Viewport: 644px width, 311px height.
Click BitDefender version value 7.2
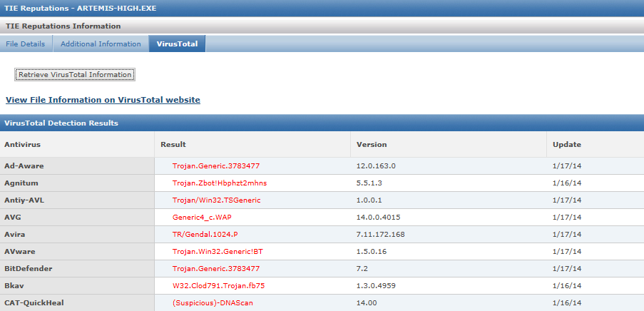coord(362,269)
